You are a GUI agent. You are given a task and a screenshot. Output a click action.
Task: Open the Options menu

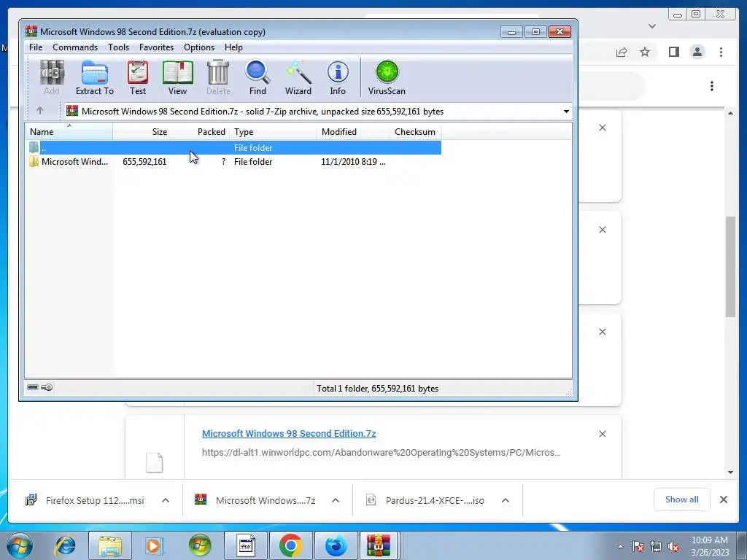tap(199, 47)
